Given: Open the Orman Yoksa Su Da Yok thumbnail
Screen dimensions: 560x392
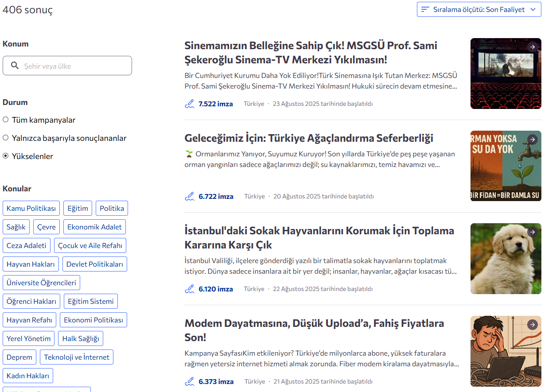Looking at the screenshot, I should (506, 166).
